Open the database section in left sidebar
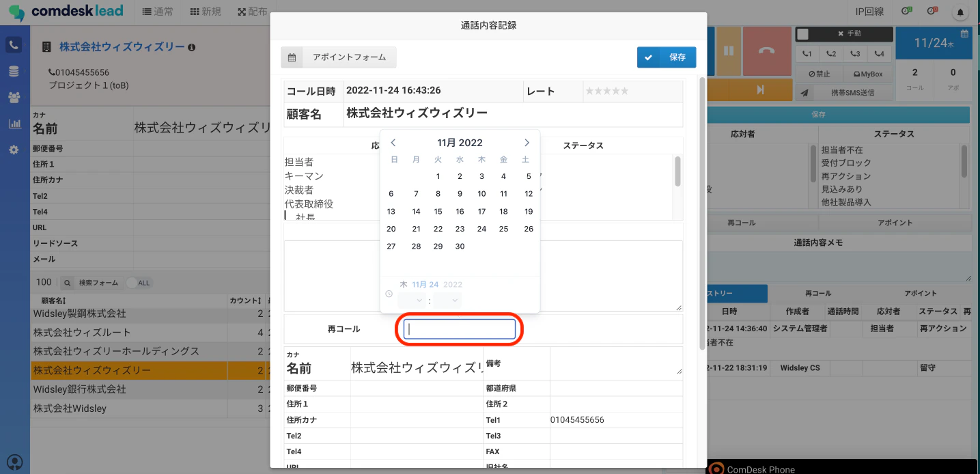Viewport: 980px width, 474px height. (x=14, y=71)
